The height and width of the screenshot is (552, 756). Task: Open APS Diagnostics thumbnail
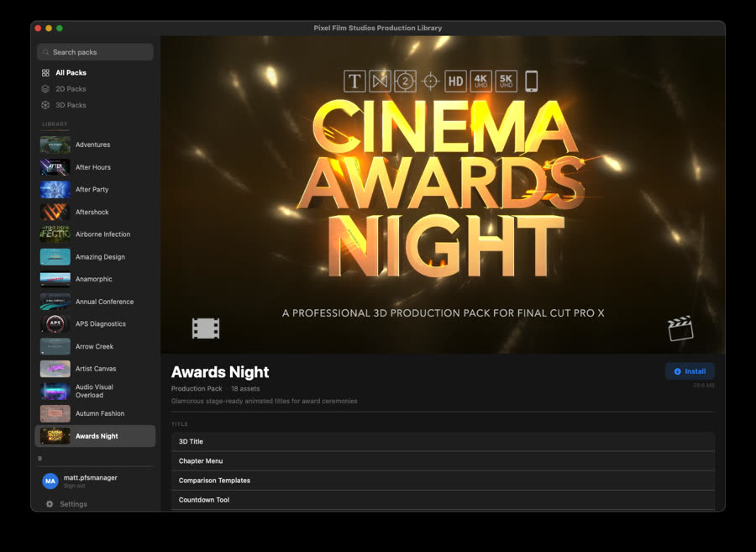(x=55, y=324)
